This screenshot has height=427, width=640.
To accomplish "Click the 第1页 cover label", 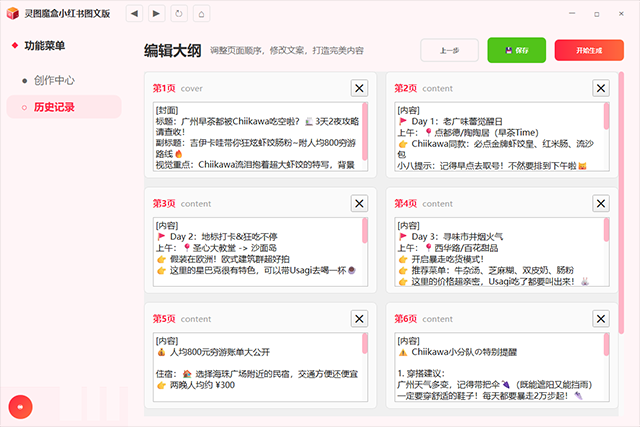I will tap(191, 89).
